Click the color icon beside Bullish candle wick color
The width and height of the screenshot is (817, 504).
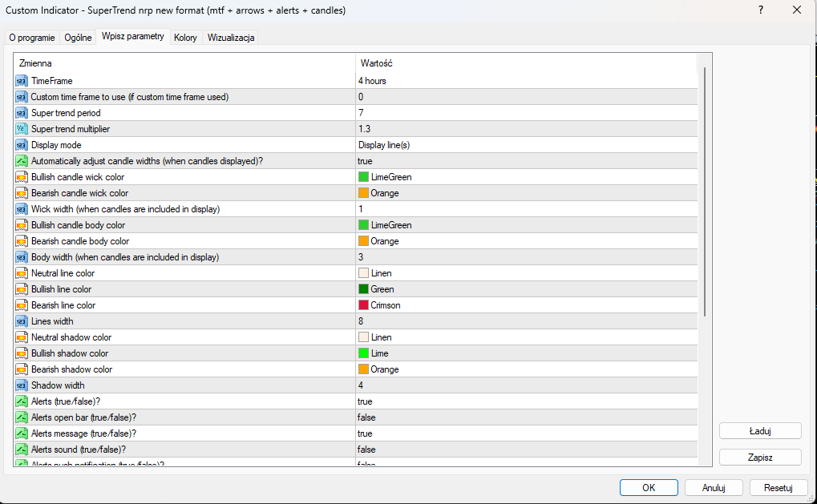coord(22,177)
